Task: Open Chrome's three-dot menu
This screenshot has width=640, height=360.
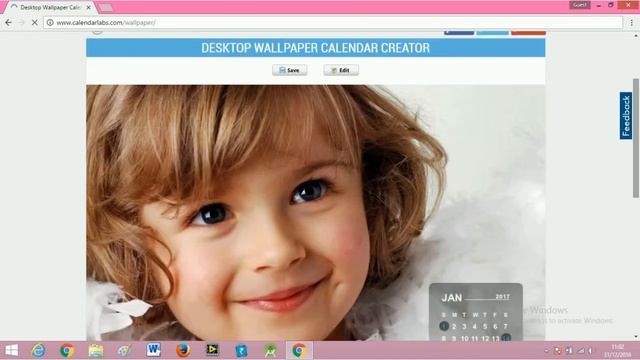Action: tap(631, 23)
